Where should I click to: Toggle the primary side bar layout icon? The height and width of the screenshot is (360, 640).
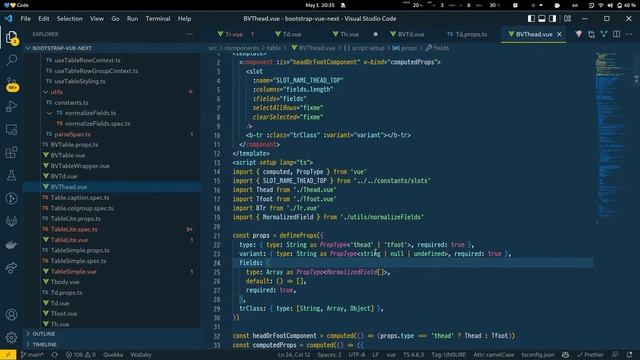coord(531,19)
